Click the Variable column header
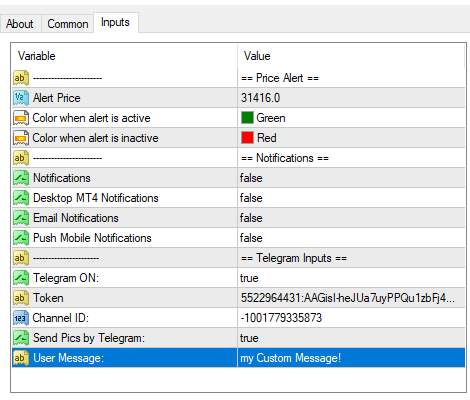 pyautogui.click(x=124, y=56)
